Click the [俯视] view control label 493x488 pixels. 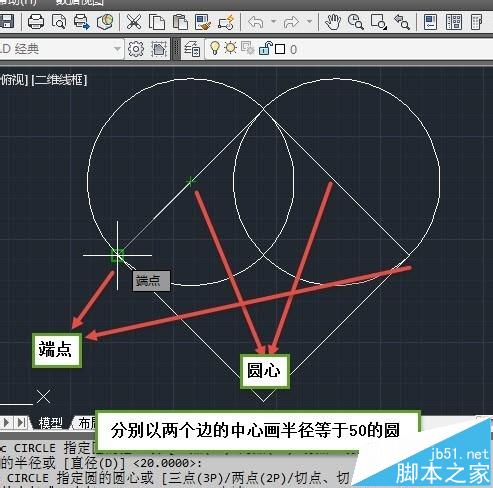[14, 80]
